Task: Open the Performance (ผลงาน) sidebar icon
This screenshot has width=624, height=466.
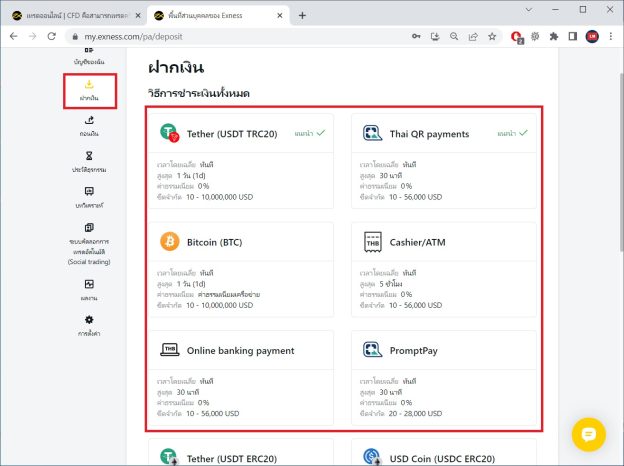Action: pos(89,290)
